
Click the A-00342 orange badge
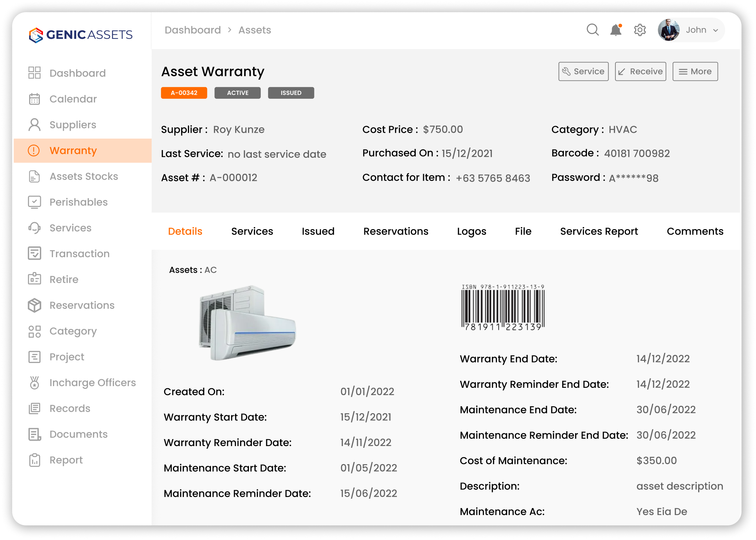point(184,93)
